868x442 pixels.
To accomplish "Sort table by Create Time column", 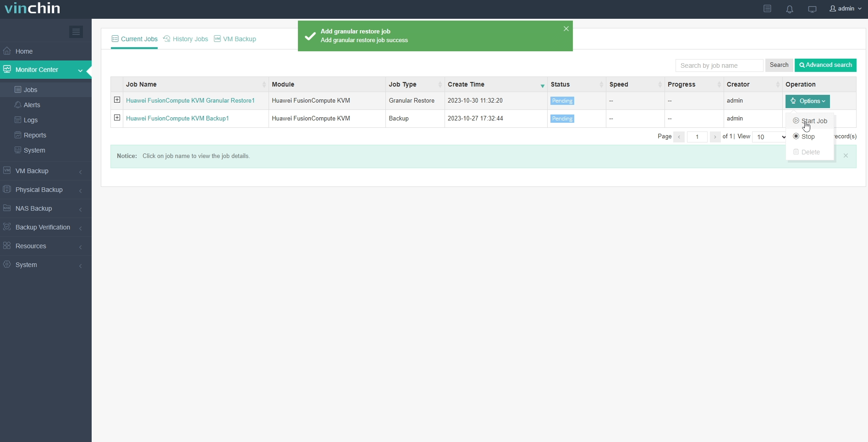I will [496, 84].
